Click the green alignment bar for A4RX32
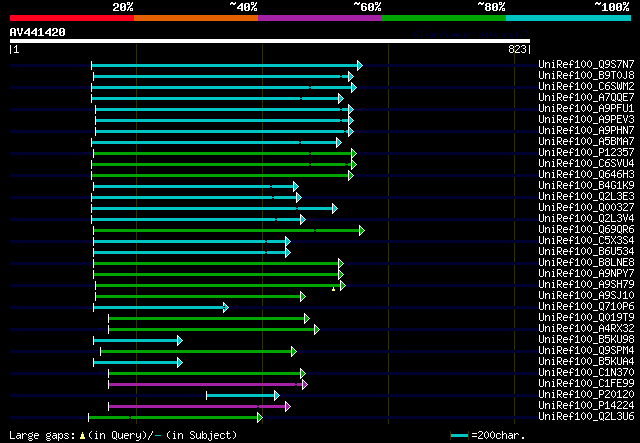Image resolution: width=640 pixels, height=443 pixels. (212, 329)
